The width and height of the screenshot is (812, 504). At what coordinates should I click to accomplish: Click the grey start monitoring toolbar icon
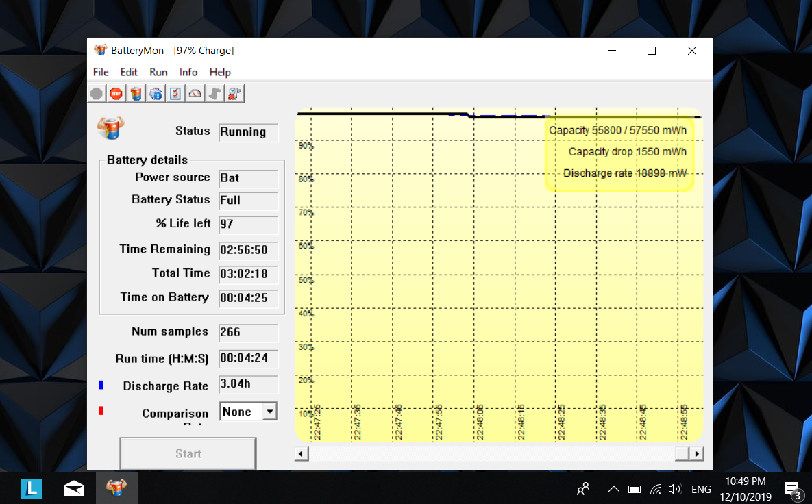pos(97,94)
